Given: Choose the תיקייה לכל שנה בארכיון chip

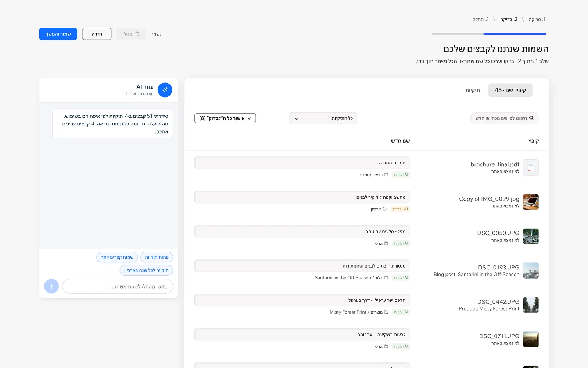Looking at the screenshot, I should point(146,270).
